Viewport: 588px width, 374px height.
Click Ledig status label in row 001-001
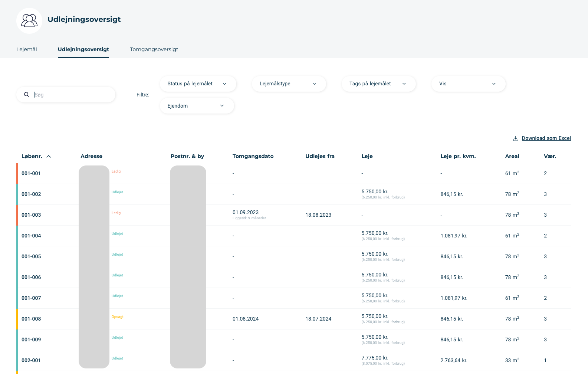pyautogui.click(x=116, y=171)
